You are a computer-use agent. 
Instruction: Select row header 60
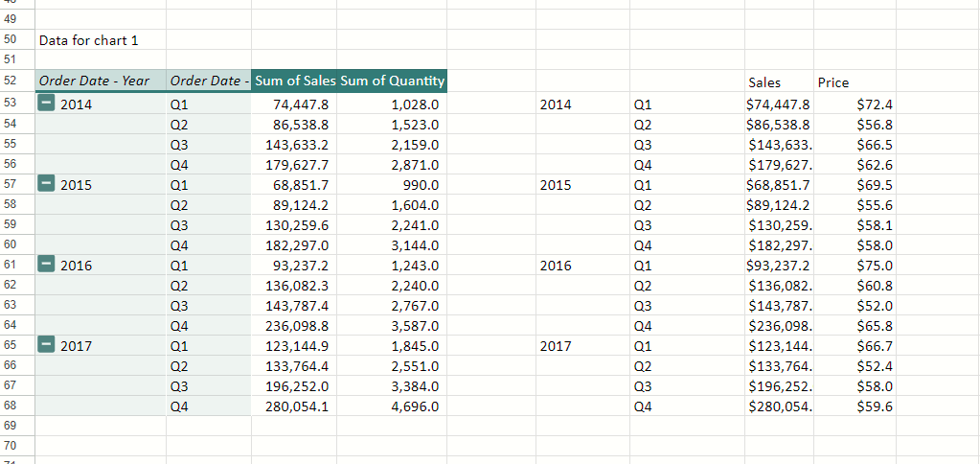[17, 244]
